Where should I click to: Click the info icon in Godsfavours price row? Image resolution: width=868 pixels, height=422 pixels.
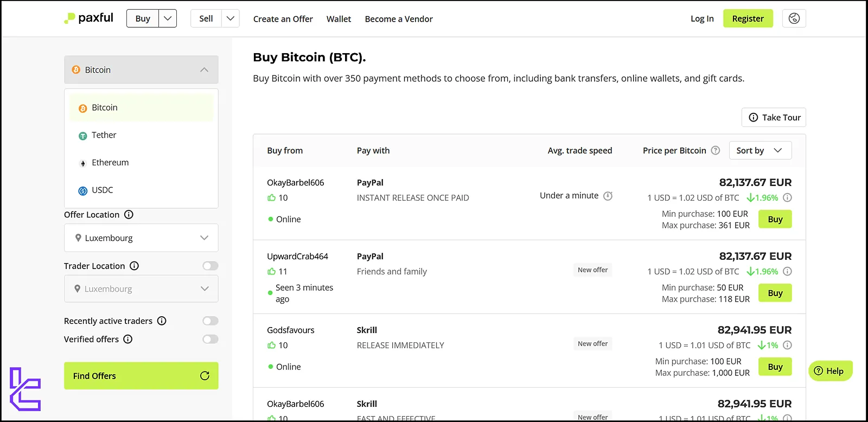(x=788, y=345)
